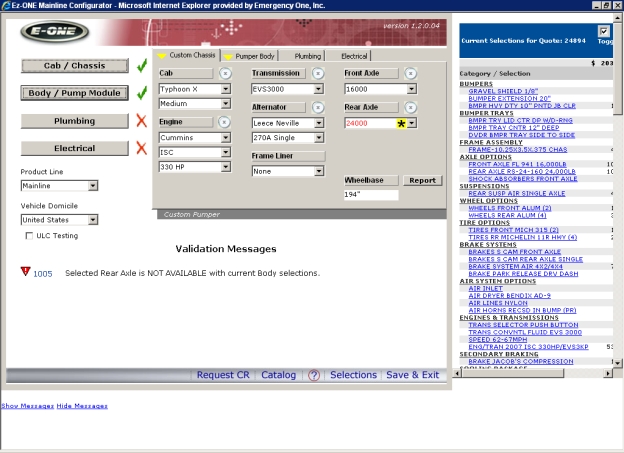Viewport: 624px width, 453px height.
Task: Open validation message code 1005 link
Action: pyautogui.click(x=43, y=274)
